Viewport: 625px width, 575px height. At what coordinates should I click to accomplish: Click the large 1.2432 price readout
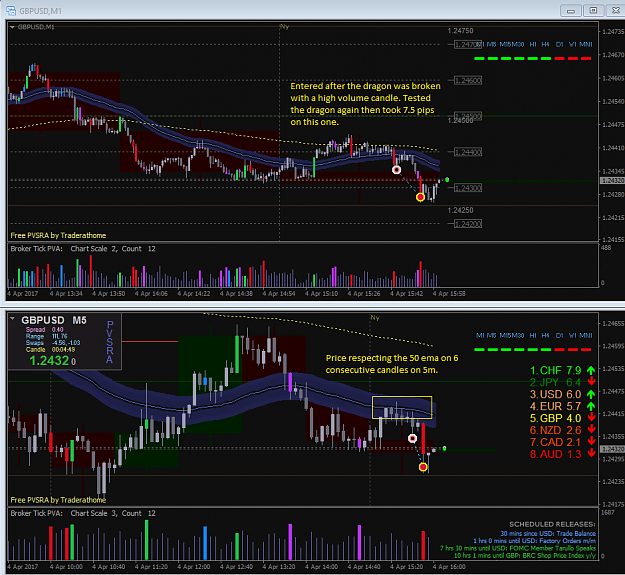53,360
